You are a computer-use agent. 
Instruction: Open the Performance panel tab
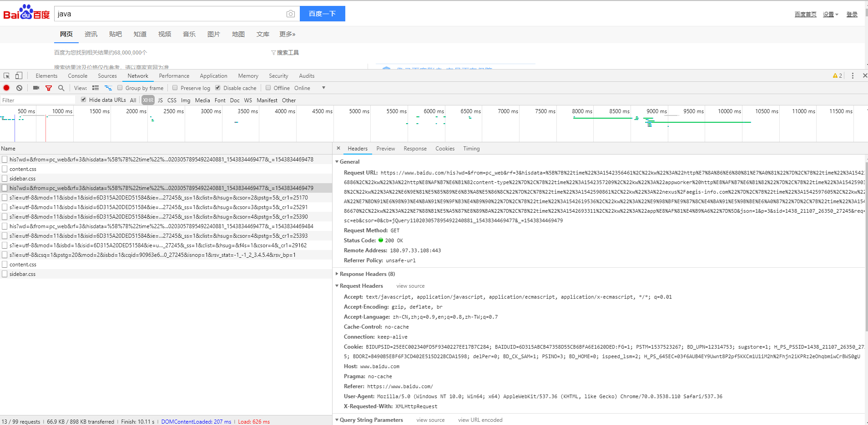click(174, 76)
